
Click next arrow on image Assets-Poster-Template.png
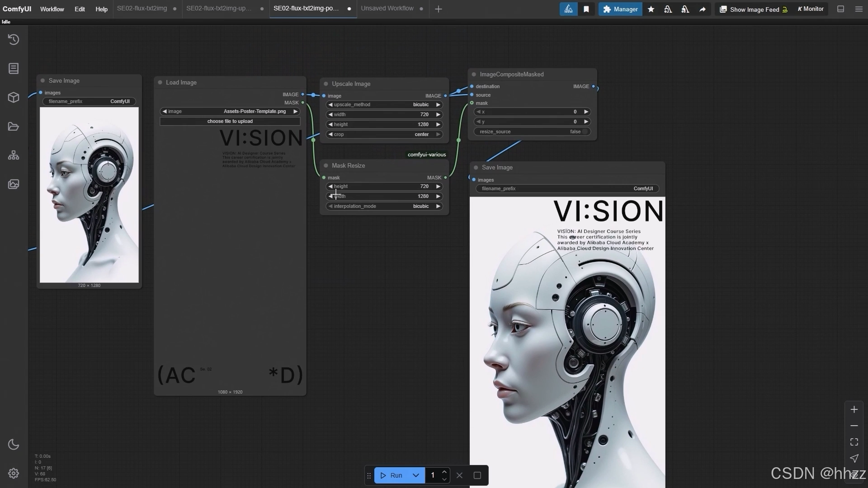tap(296, 111)
